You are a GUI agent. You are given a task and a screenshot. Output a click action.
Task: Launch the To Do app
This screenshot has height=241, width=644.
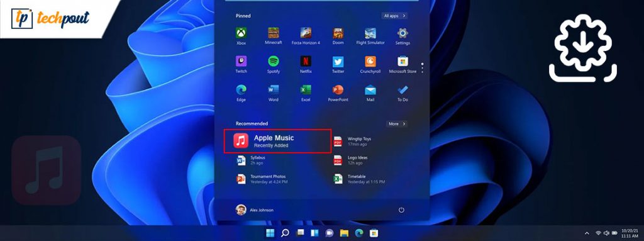402,93
